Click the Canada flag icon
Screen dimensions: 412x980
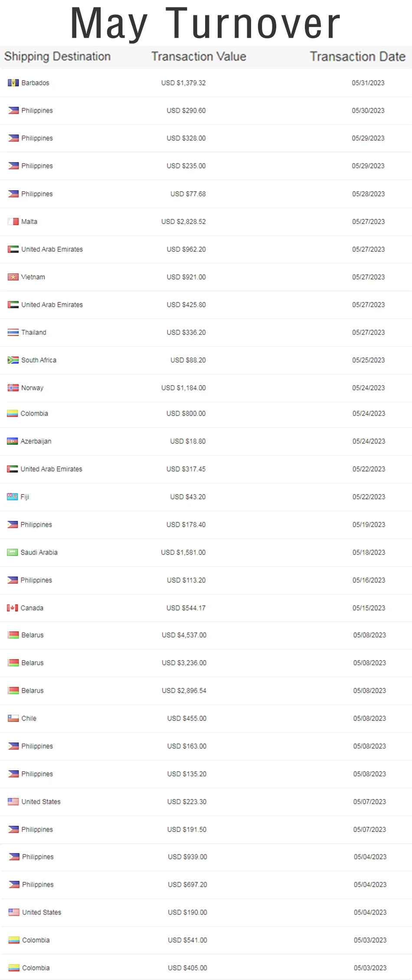click(x=12, y=608)
